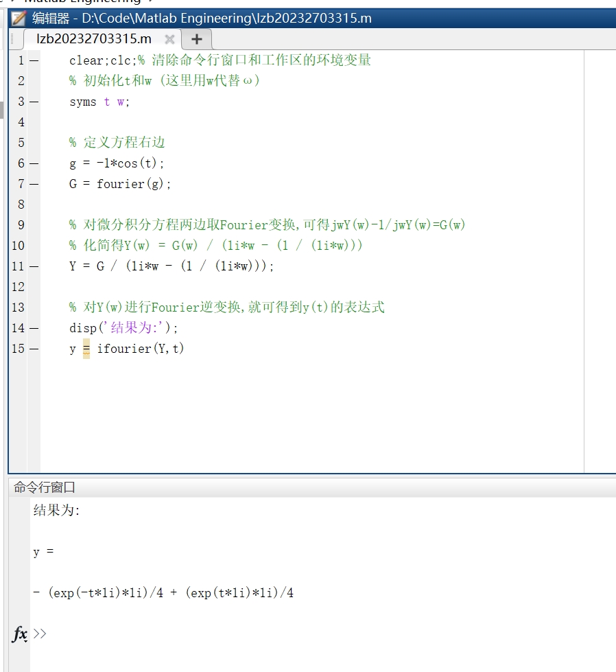This screenshot has width=616, height=672.
Task: Click the comment on line 13 about Fourier逆变换
Action: [227, 308]
